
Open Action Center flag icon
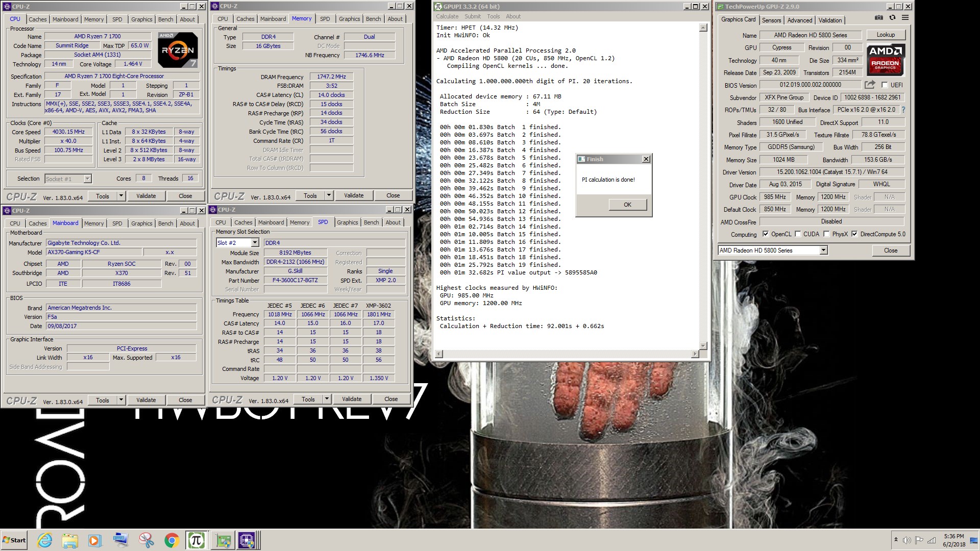pos(919,540)
